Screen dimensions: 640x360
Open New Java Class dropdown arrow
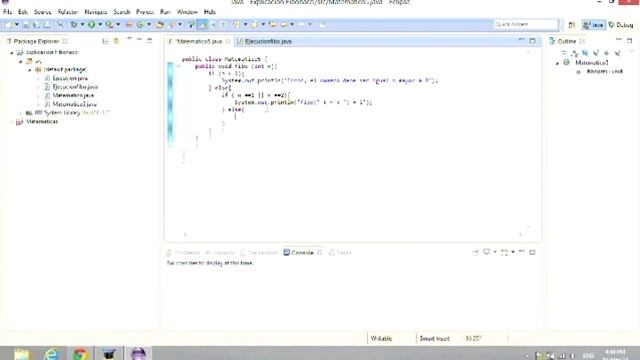point(149,25)
